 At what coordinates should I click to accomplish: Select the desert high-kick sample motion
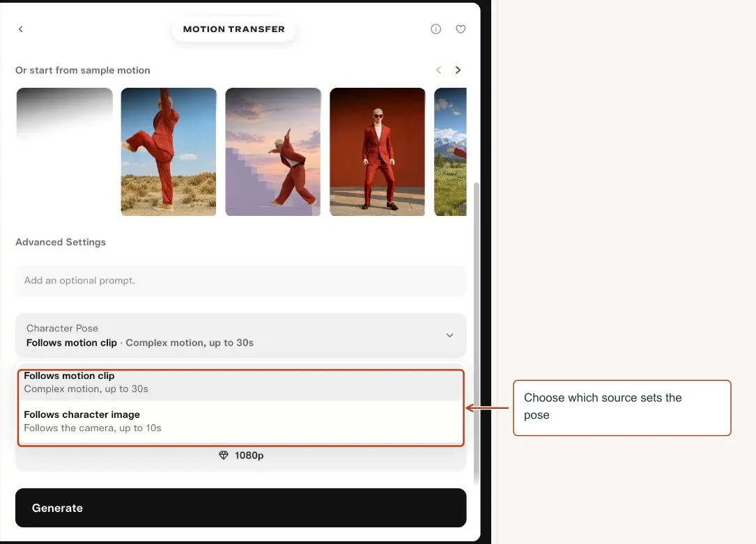pyautogui.click(x=168, y=152)
